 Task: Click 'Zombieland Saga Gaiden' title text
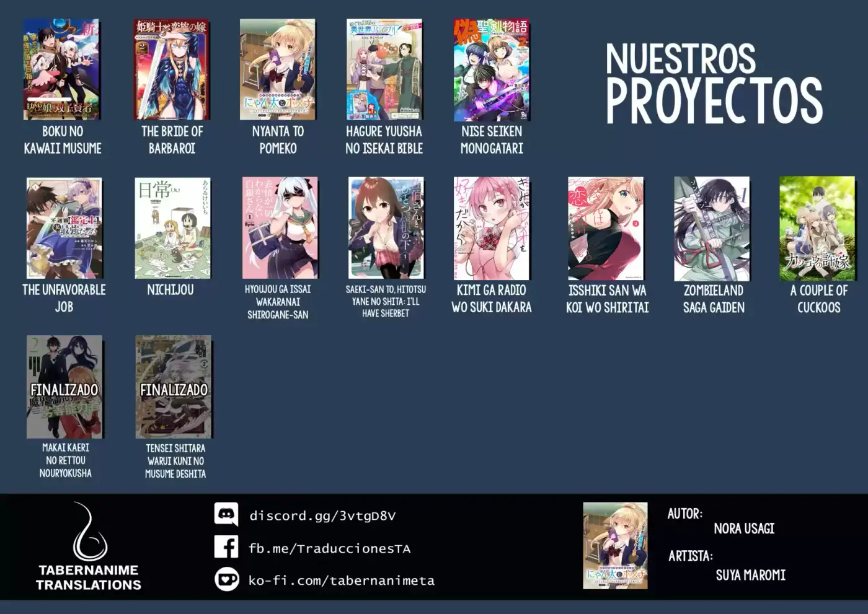click(x=714, y=299)
